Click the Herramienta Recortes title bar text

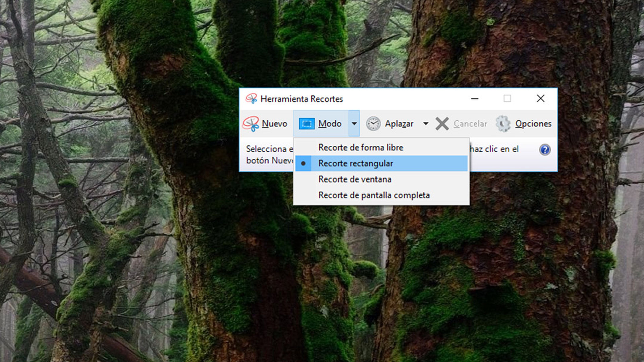[x=302, y=99]
